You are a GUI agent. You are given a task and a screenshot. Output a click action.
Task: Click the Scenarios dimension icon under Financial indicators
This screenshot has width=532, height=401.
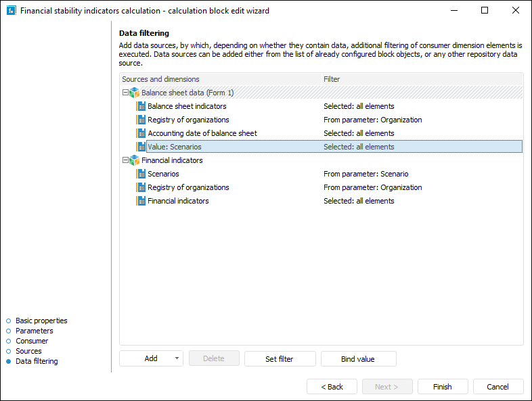[141, 174]
